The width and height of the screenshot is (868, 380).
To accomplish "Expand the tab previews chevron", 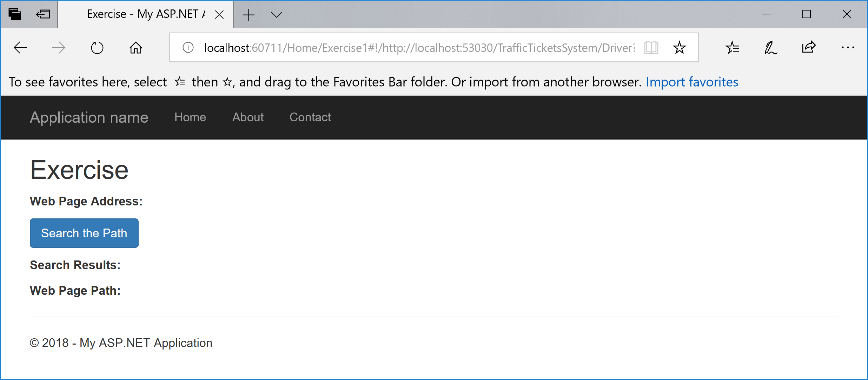I will tap(277, 15).
